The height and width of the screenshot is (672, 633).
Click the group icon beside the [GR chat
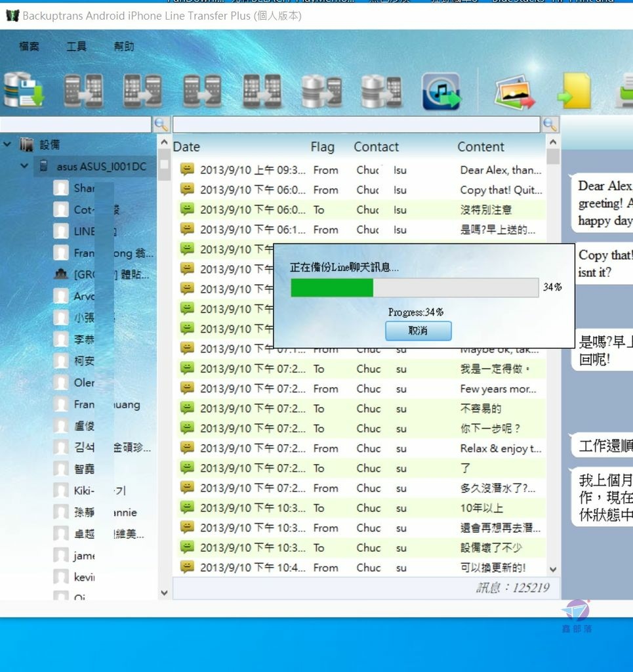pyautogui.click(x=61, y=274)
